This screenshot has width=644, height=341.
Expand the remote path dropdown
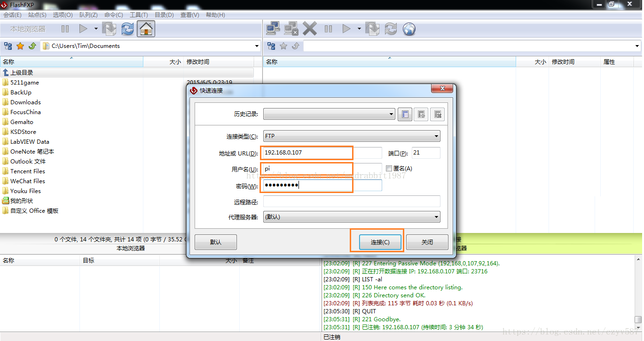tap(637, 46)
